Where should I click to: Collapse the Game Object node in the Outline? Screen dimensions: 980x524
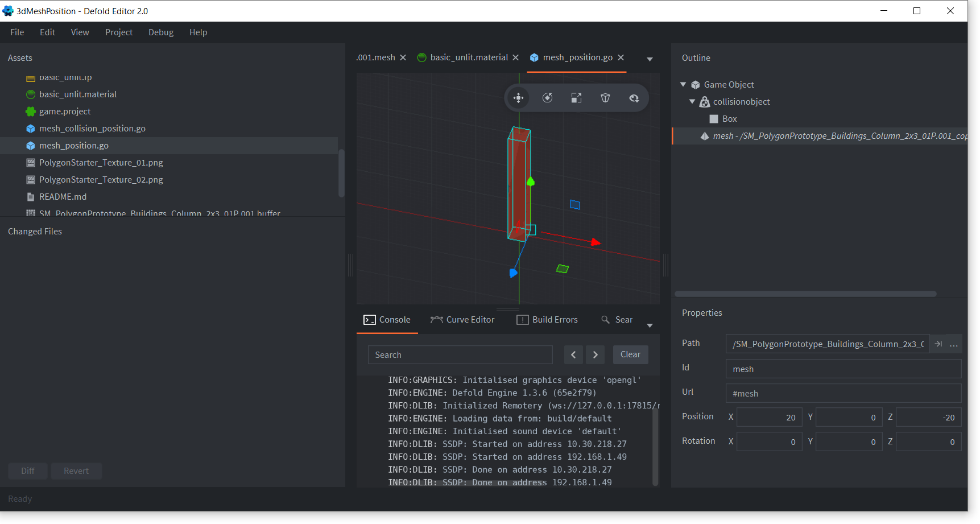click(x=683, y=84)
